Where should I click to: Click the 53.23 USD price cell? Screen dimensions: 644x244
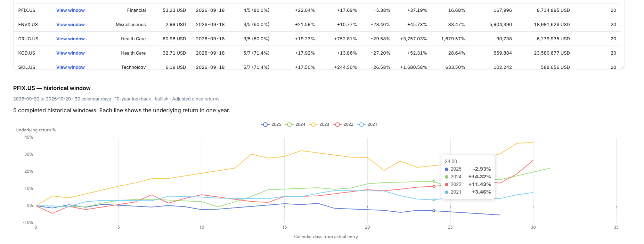point(174,10)
